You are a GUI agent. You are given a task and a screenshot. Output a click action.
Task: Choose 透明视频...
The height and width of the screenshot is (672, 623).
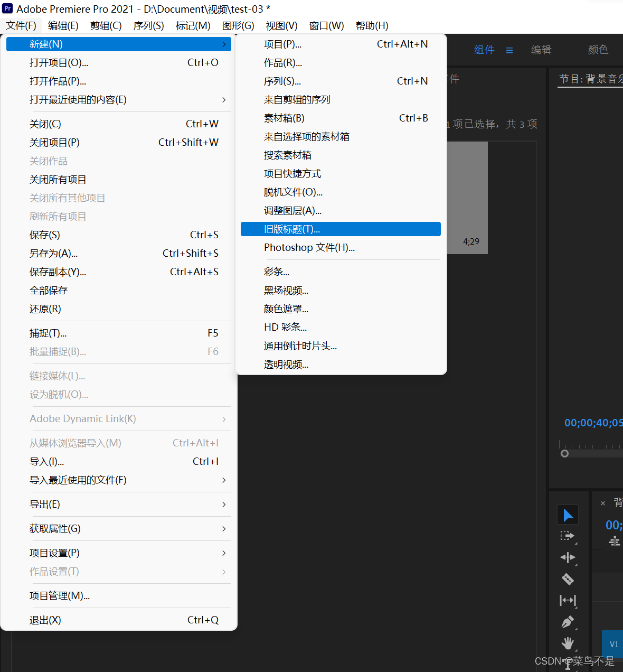pos(341,365)
